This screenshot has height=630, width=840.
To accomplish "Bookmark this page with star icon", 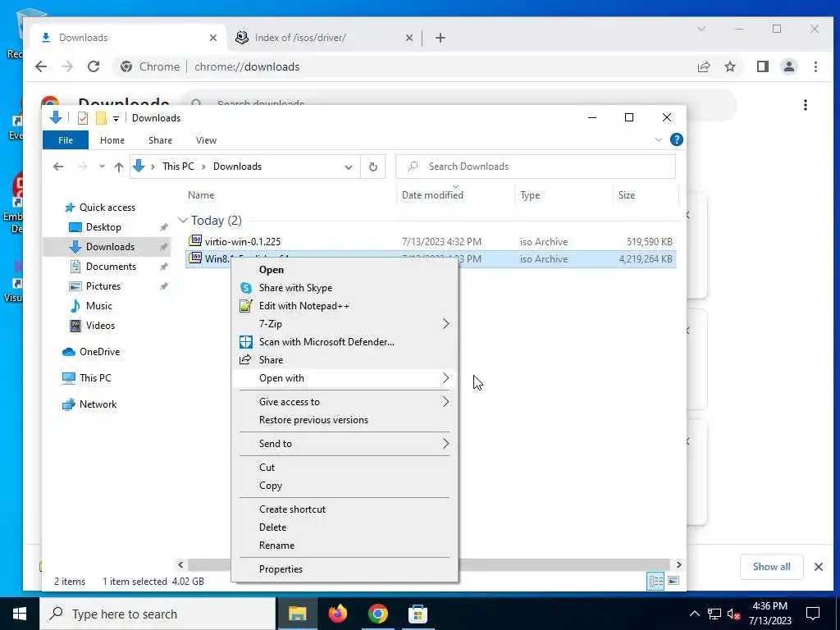I will coord(730,66).
